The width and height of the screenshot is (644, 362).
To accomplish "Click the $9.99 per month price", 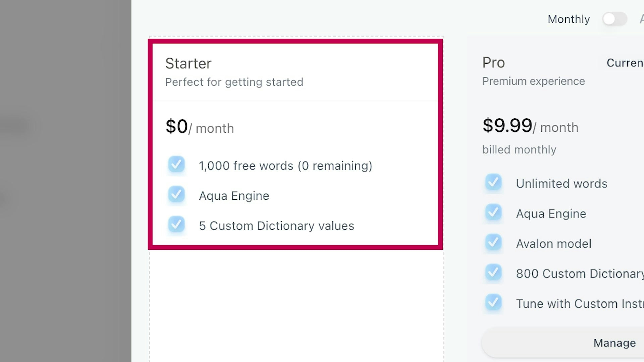I will pyautogui.click(x=530, y=126).
